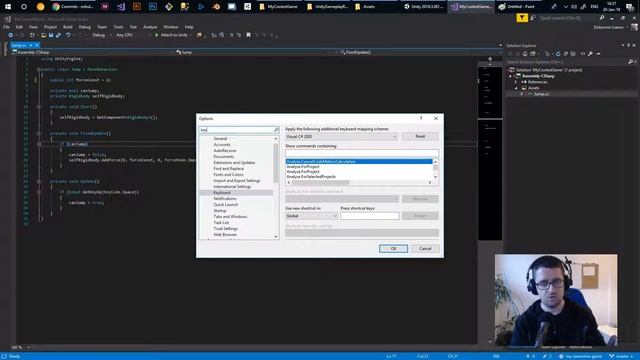
Task: Collapse the Assets folder node
Action: pyautogui.click(x=516, y=88)
